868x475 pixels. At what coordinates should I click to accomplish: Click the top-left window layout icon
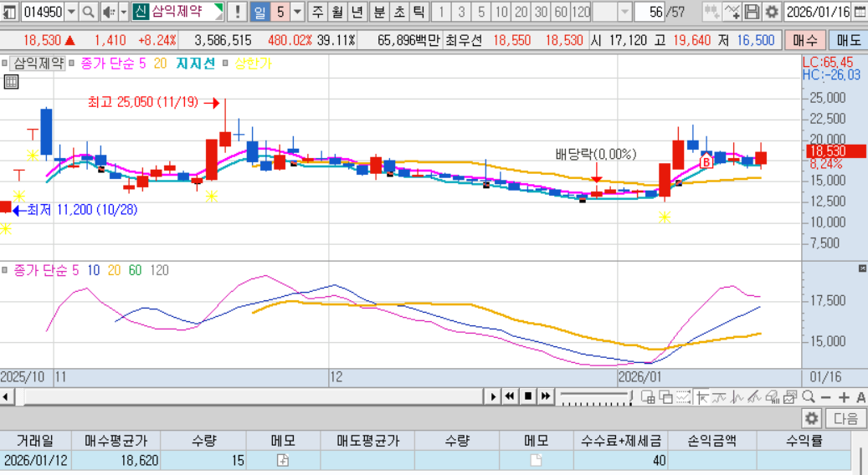tap(10, 12)
